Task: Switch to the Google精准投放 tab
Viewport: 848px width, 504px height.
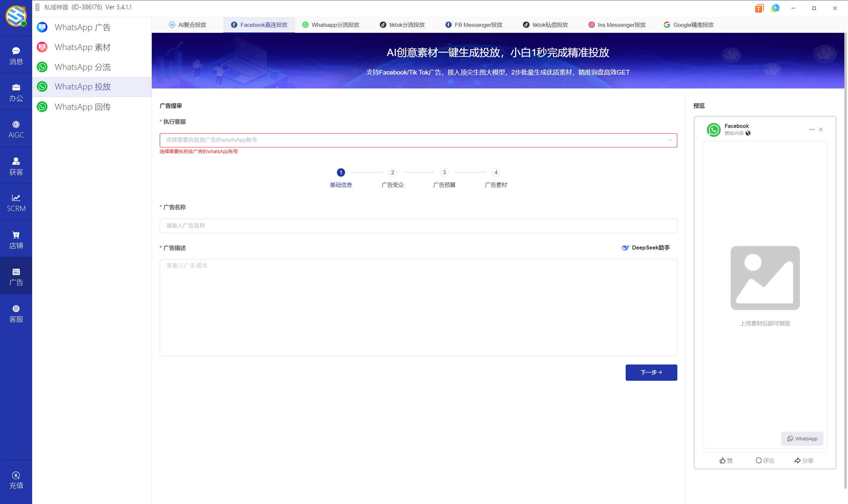Action: pos(688,25)
